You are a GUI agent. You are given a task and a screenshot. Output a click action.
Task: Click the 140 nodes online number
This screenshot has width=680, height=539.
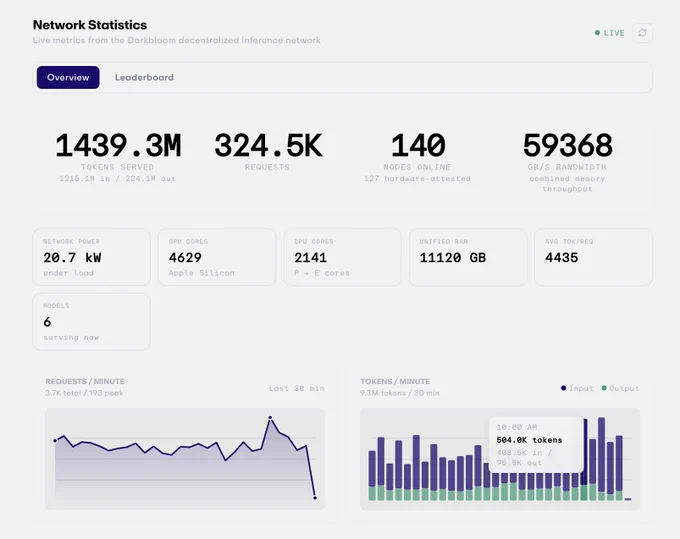[x=418, y=145]
